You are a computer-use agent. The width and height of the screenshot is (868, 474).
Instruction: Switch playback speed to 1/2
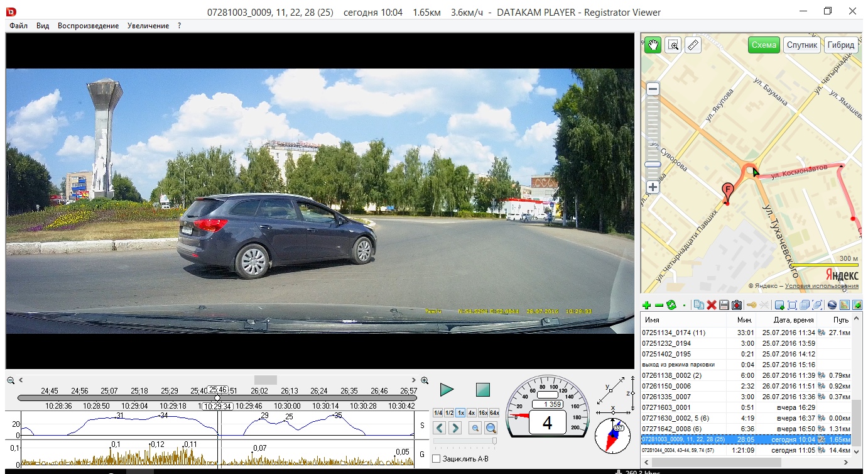click(x=449, y=413)
